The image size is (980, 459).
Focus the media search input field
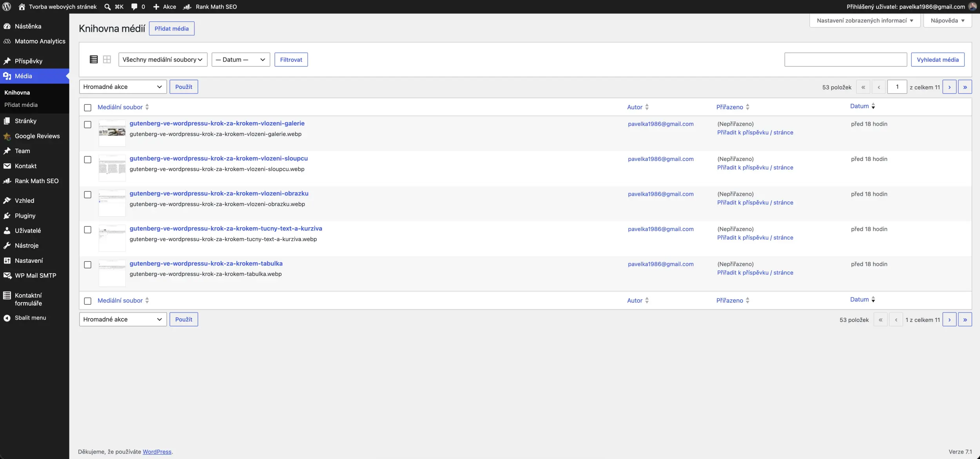[846, 60]
